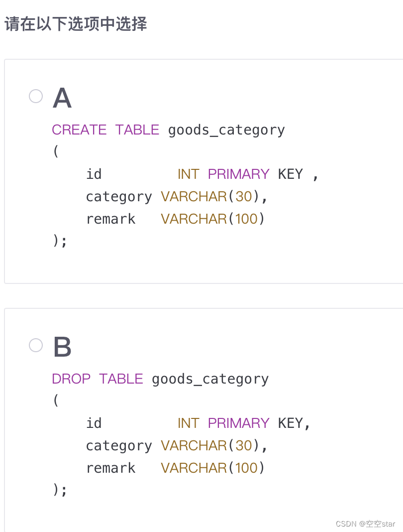
Task: Click the heading 请在以下选项中选择
Action: (x=76, y=24)
